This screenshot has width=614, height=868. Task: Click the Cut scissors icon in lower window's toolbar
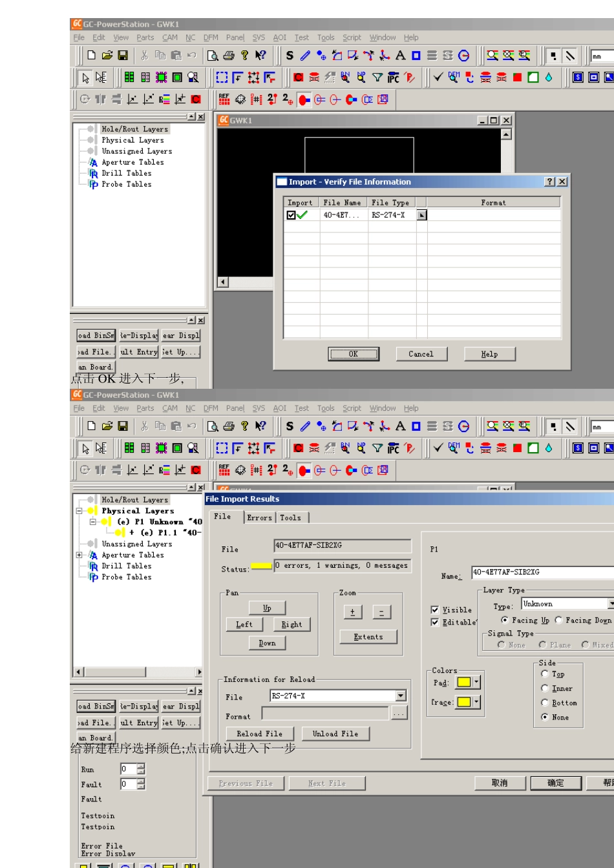click(x=144, y=426)
